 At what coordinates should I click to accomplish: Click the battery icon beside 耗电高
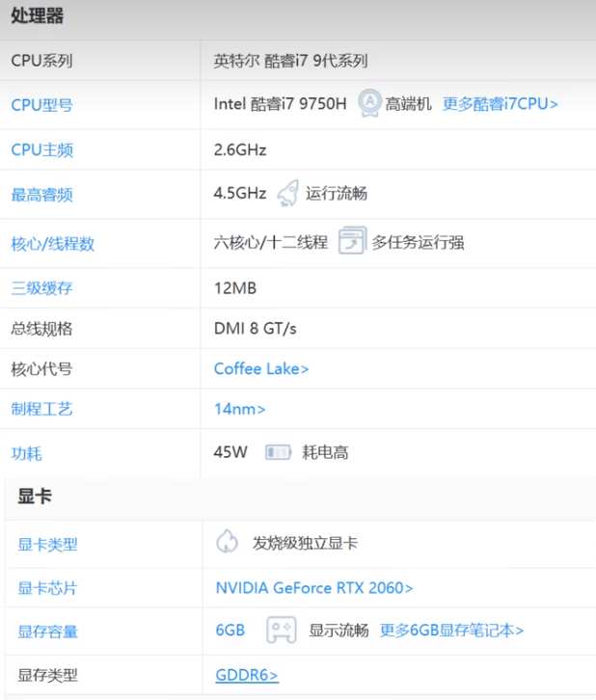tap(278, 452)
